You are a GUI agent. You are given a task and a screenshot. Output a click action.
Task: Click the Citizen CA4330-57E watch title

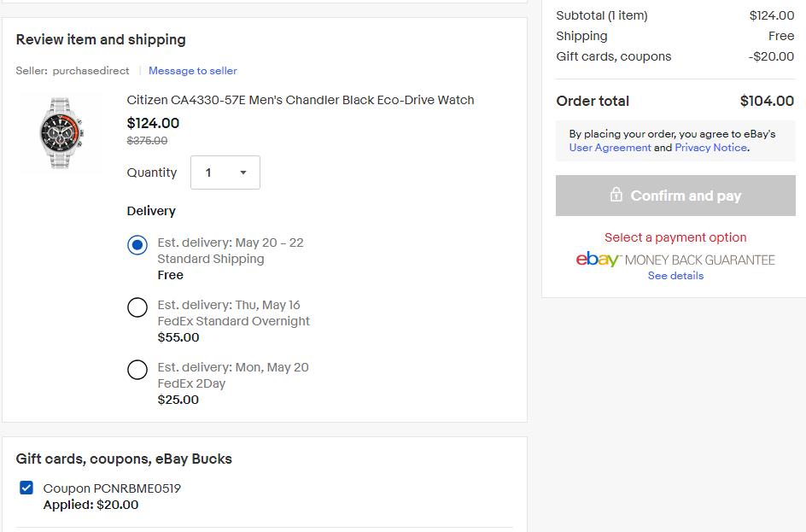301,100
